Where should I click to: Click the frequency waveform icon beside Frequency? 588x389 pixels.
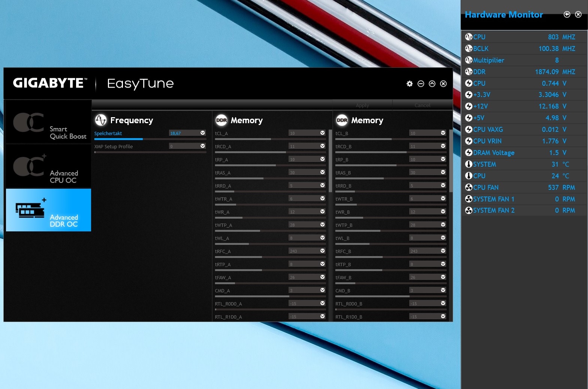tap(101, 120)
